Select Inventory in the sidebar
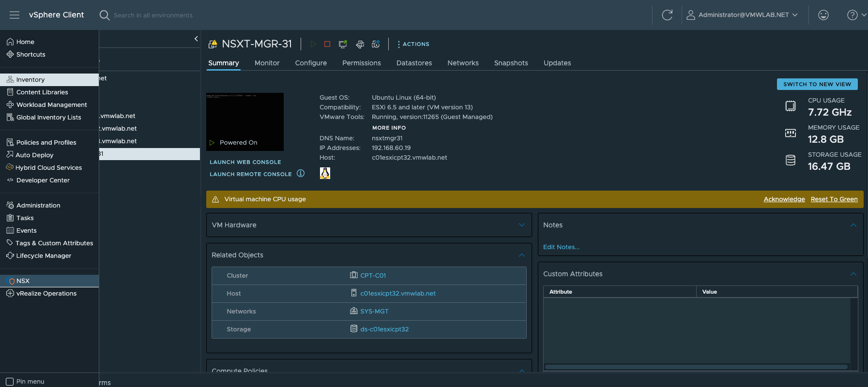 tap(49, 80)
